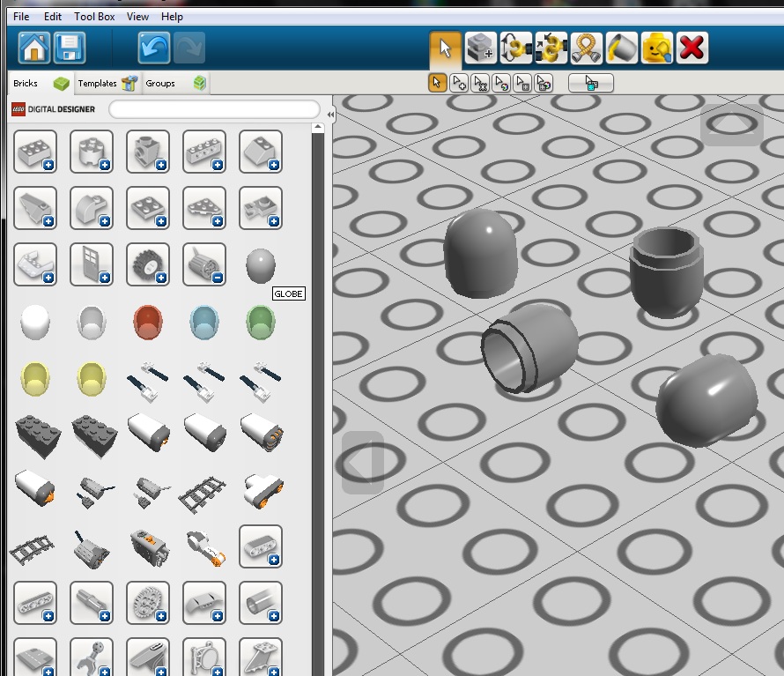Expand the slope bricks category

tap(261, 152)
